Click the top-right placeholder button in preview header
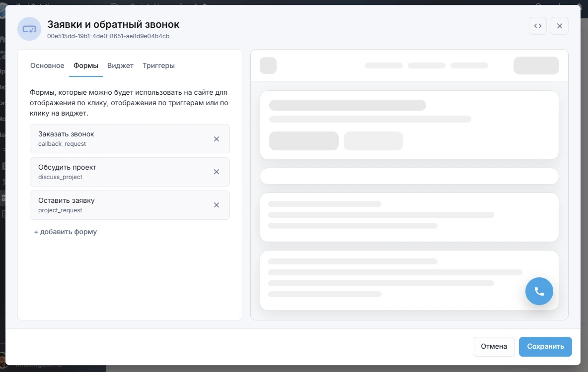The width and height of the screenshot is (588, 372). point(536,65)
